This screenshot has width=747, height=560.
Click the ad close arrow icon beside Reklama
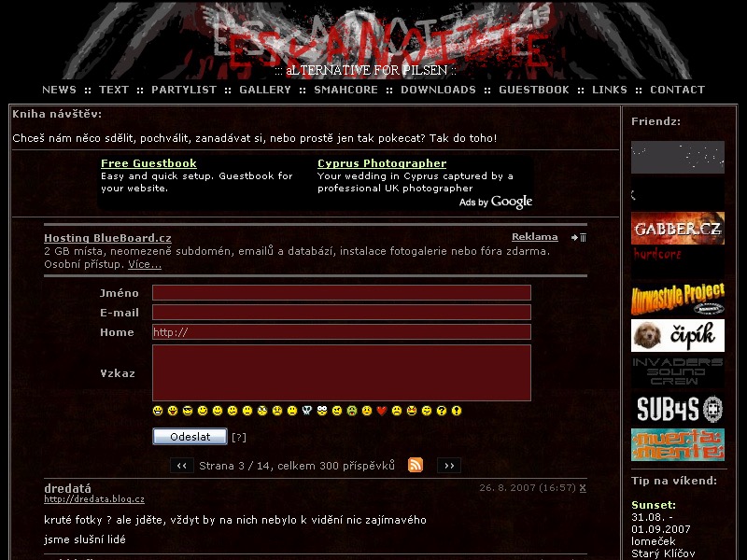pos(579,238)
